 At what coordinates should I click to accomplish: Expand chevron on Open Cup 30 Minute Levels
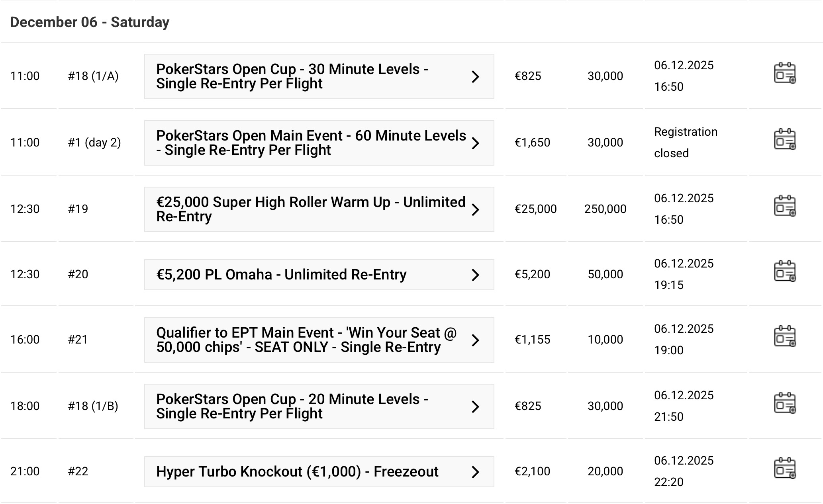[x=475, y=76]
